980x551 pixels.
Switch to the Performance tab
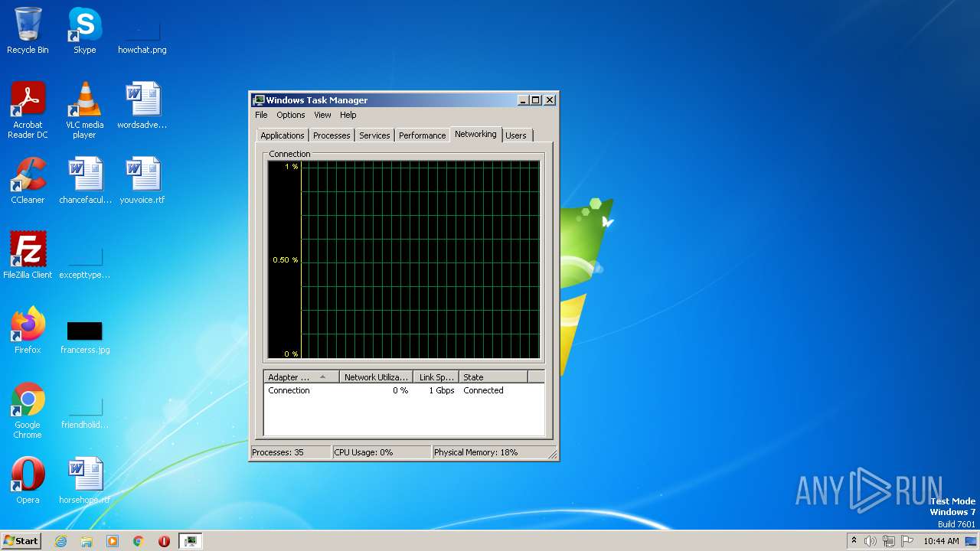tap(422, 135)
